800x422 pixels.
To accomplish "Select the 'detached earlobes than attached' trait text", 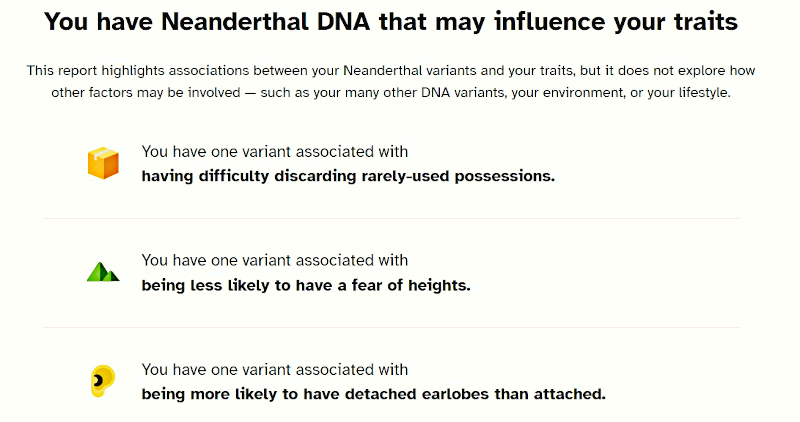I will [x=373, y=393].
